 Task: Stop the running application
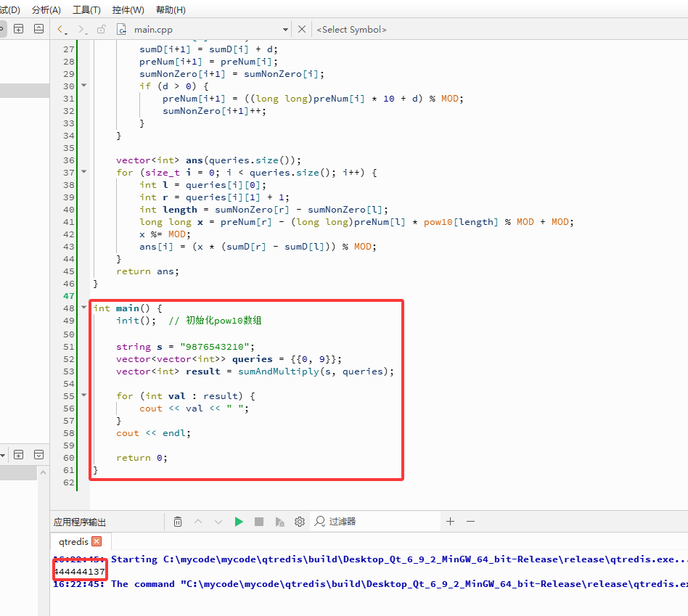(259, 522)
